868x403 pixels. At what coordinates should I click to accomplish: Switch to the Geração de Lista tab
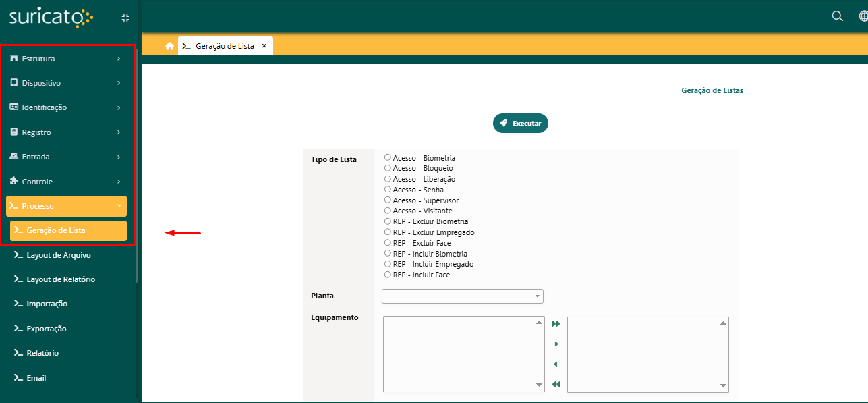click(225, 46)
